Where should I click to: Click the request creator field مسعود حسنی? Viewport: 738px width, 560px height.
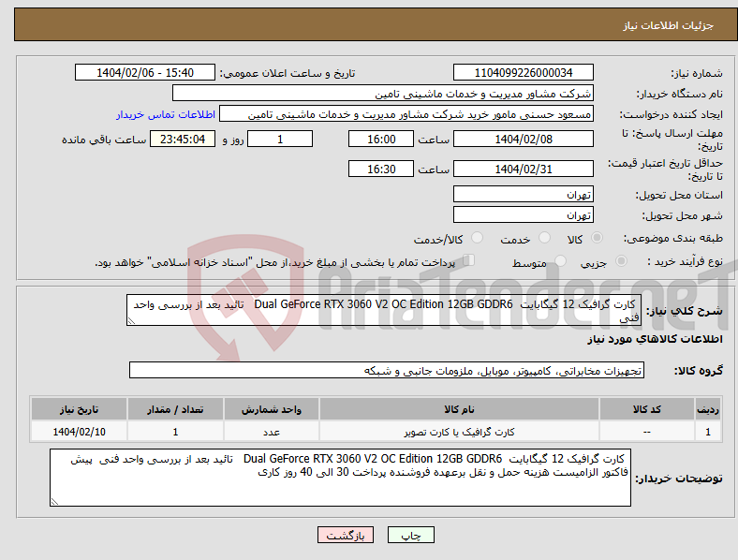pos(406,114)
